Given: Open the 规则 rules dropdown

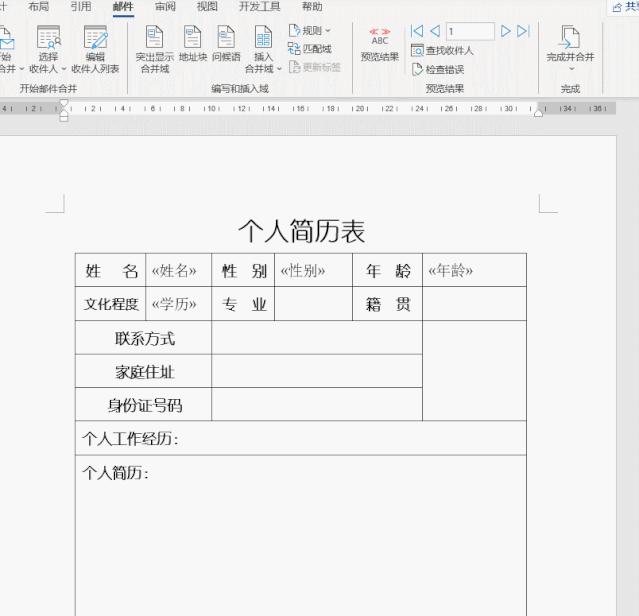Looking at the screenshot, I should (x=309, y=31).
